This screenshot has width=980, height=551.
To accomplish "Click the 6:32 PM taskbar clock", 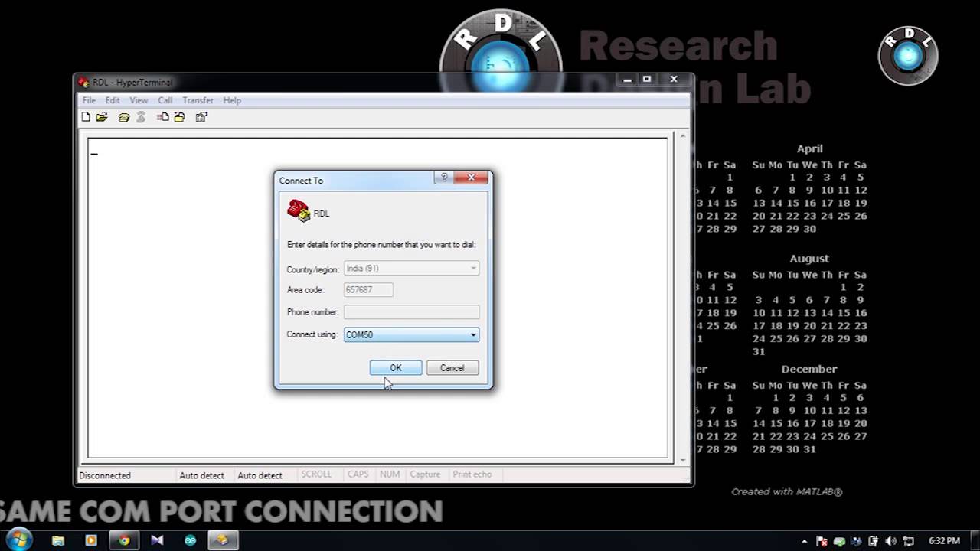I will pos(944,541).
